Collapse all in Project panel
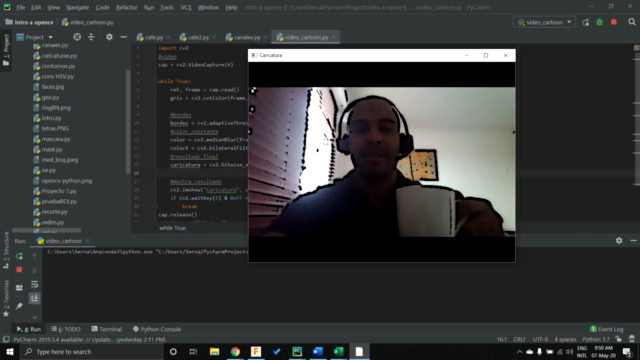This screenshot has height=360, width=640. (x=91, y=37)
